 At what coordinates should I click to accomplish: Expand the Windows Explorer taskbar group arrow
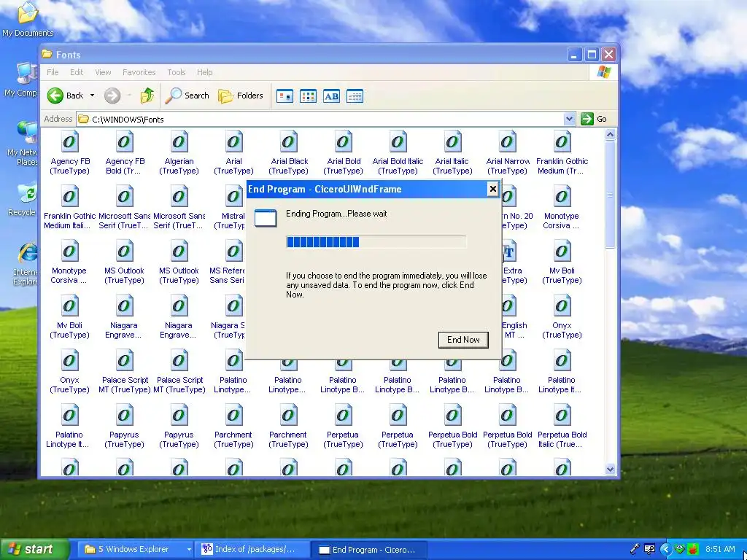[189, 550]
